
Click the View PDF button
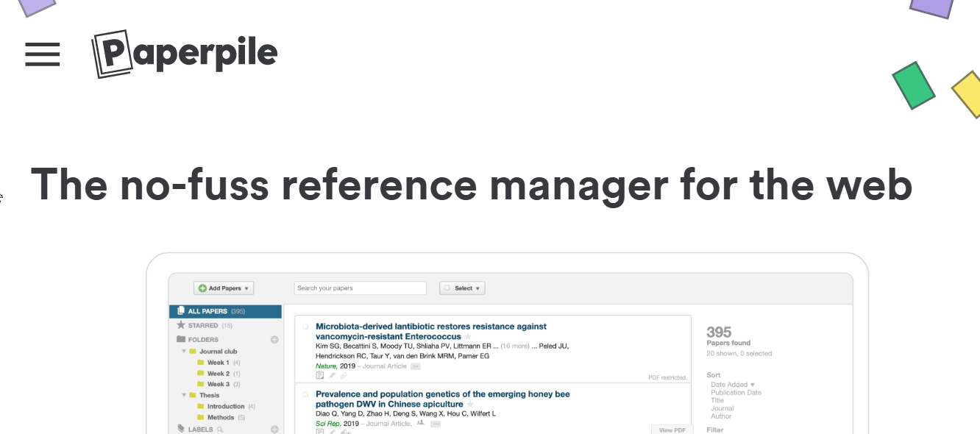point(672,430)
